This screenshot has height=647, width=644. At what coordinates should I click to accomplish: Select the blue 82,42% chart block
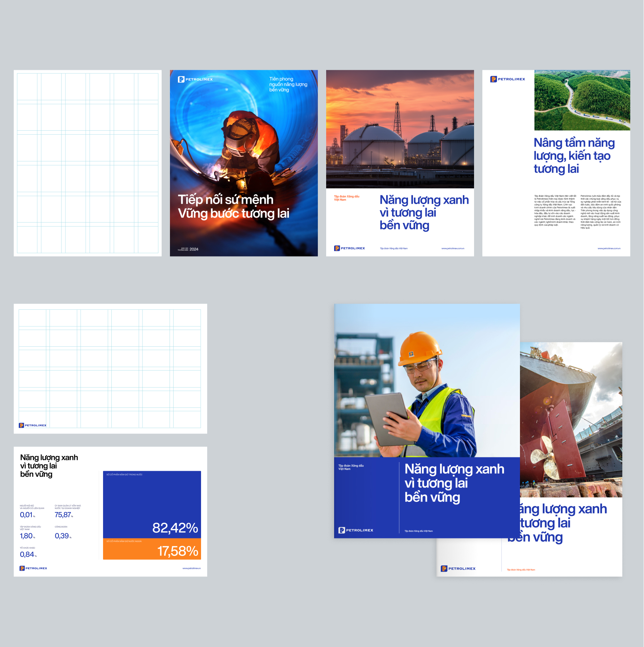click(152, 503)
